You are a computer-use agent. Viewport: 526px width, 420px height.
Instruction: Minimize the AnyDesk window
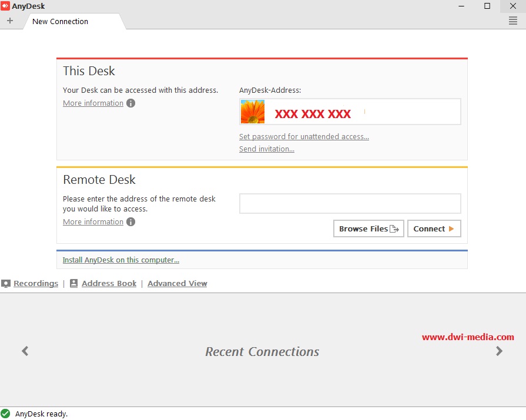pos(461,6)
